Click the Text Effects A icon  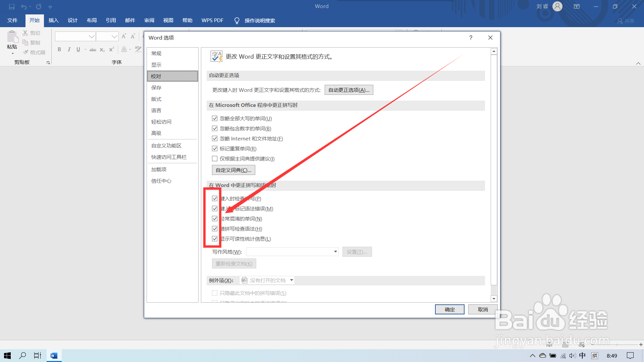(x=124, y=50)
